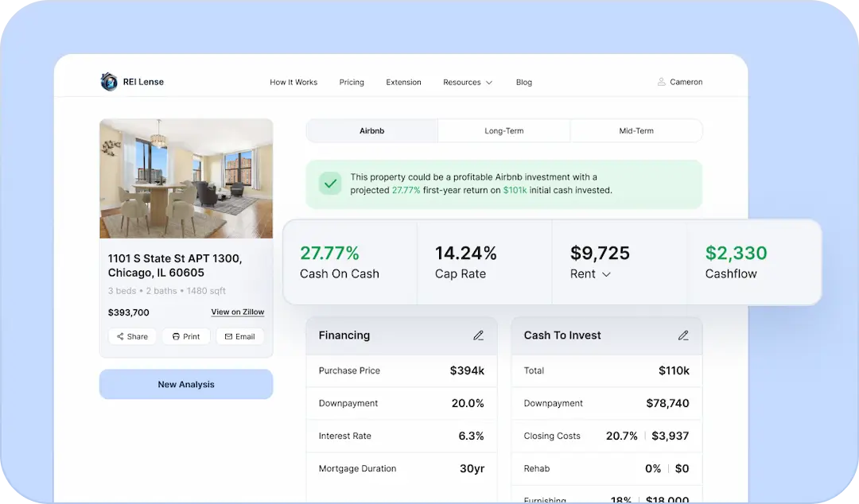
Task: Share the property listing
Action: 132,336
